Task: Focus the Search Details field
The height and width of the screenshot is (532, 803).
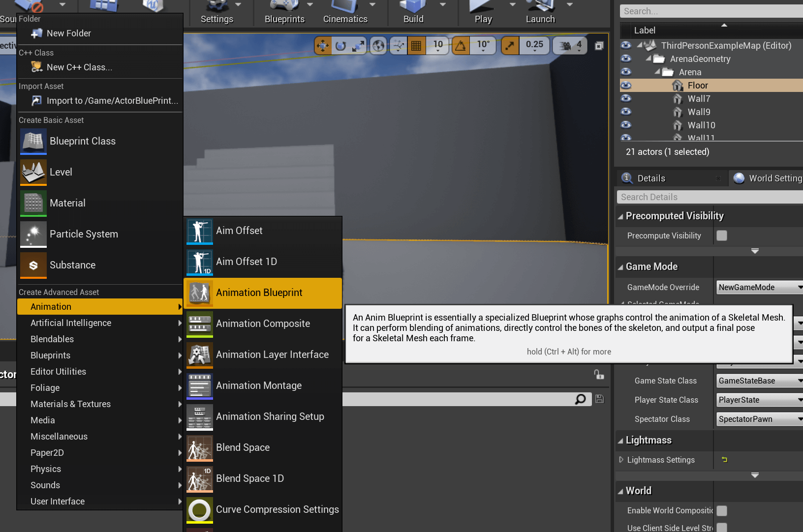Action: pos(710,197)
